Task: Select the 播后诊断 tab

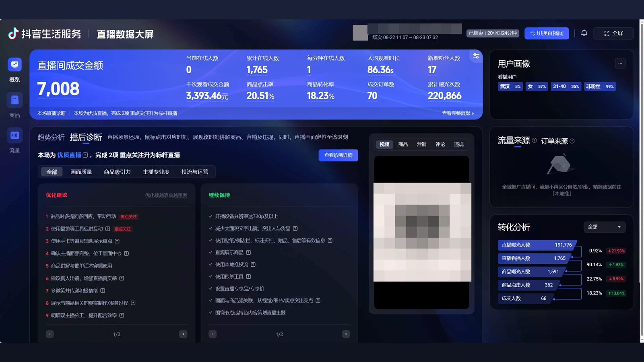Action: 86,137
